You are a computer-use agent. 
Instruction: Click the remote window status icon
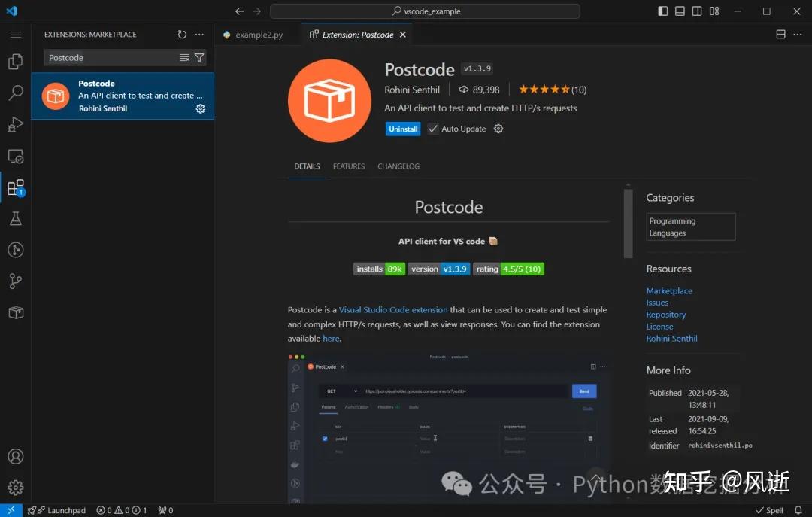[11, 510]
